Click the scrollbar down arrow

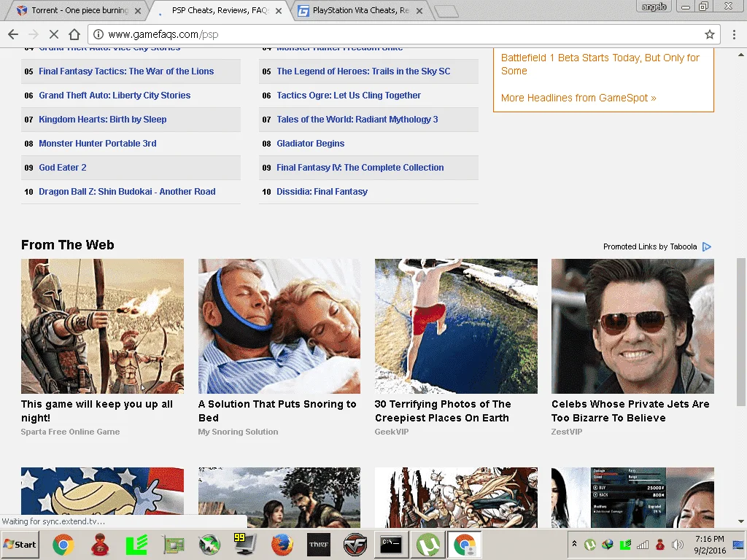(x=741, y=521)
